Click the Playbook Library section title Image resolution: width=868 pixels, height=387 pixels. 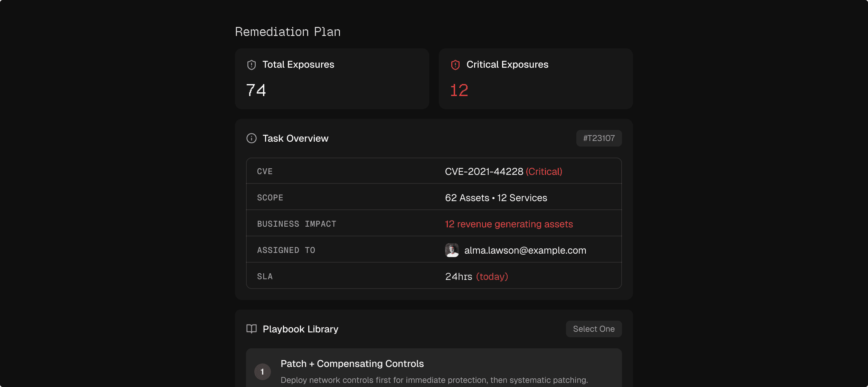coord(300,329)
